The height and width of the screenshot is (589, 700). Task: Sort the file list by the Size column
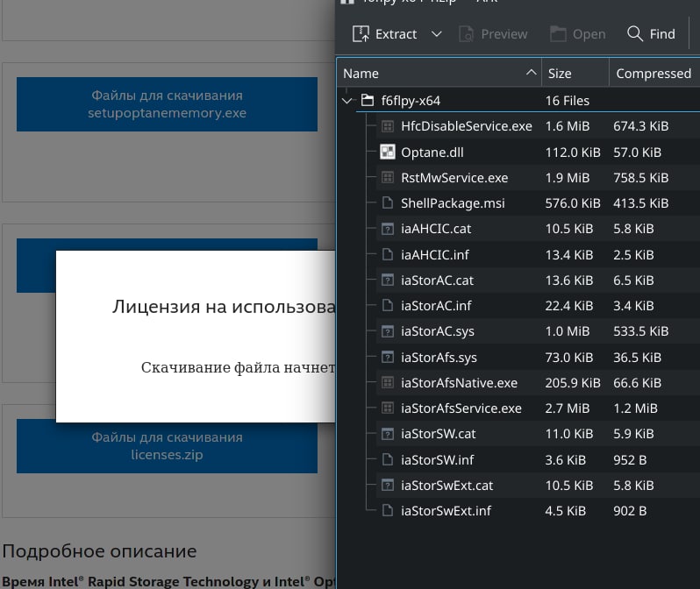[575, 73]
